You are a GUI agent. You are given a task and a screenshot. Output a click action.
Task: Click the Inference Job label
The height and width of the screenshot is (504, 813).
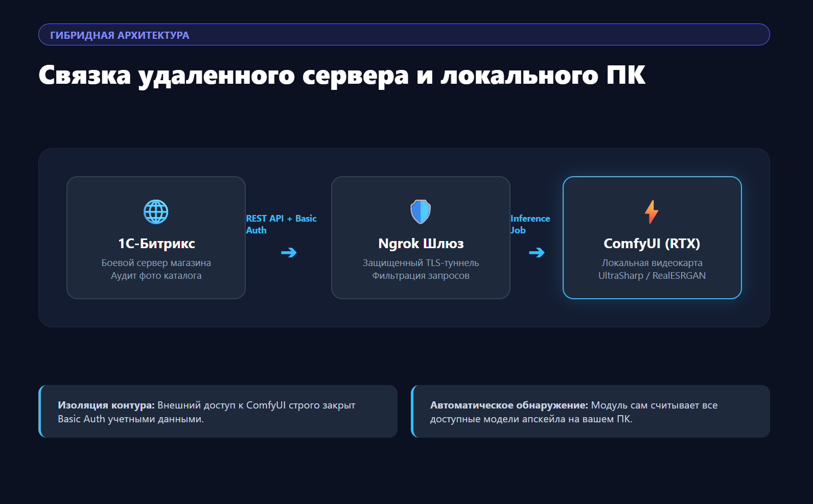click(530, 224)
